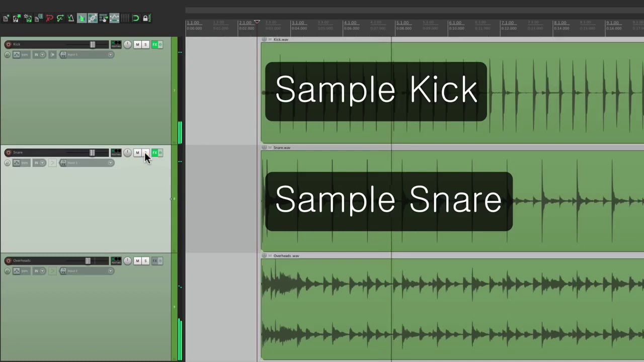This screenshot has height=362, width=644.
Task: Open the Overheads track envelope trim button
Action: 22,270
